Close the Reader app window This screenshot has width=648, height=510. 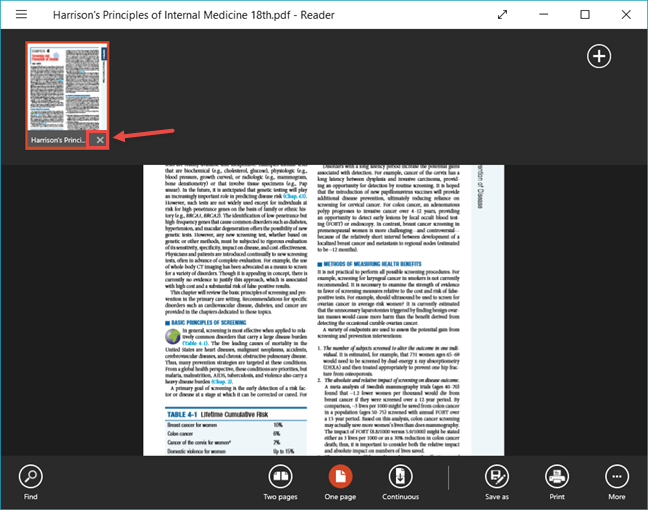point(626,15)
